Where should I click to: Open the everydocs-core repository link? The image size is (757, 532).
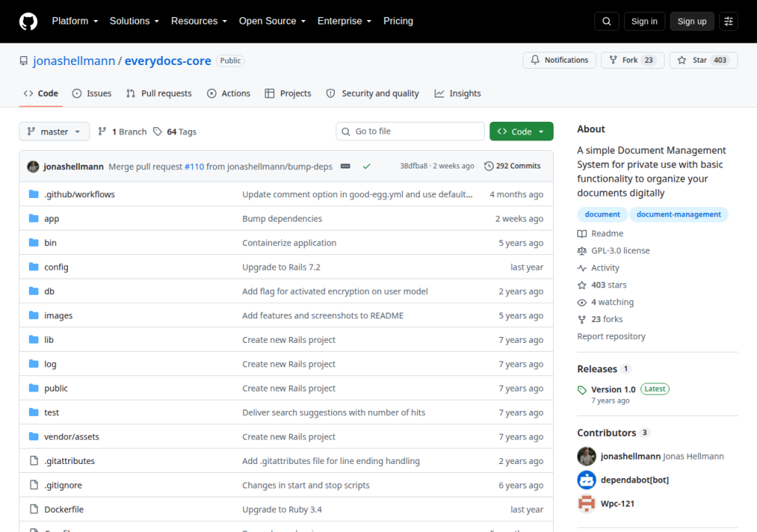(168, 61)
